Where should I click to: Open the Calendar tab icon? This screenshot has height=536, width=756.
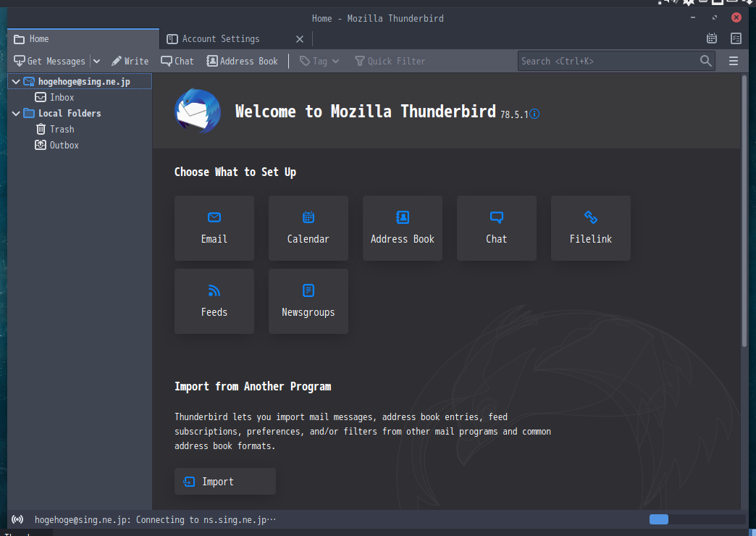[x=712, y=38]
